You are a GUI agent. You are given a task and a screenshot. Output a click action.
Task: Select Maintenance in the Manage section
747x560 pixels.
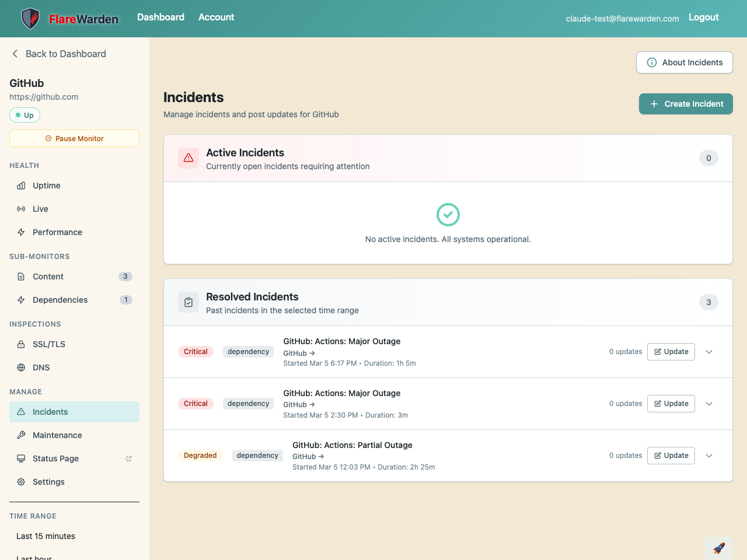(57, 435)
